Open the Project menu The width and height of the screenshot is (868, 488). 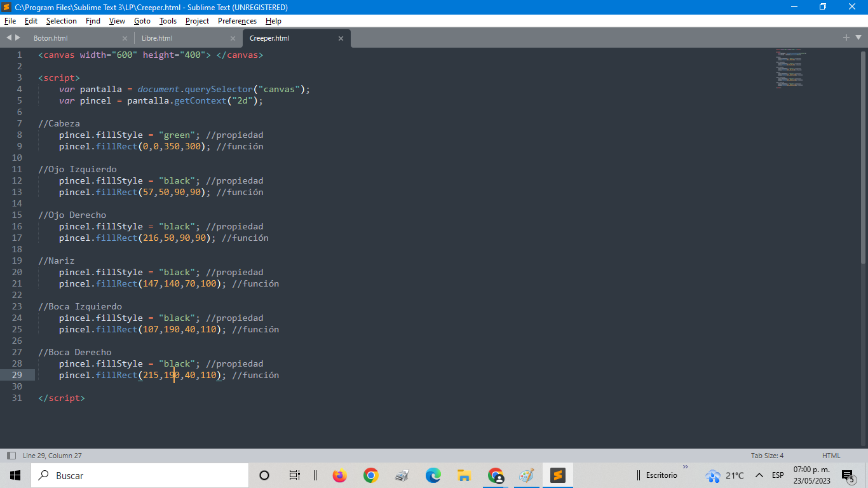[197, 21]
